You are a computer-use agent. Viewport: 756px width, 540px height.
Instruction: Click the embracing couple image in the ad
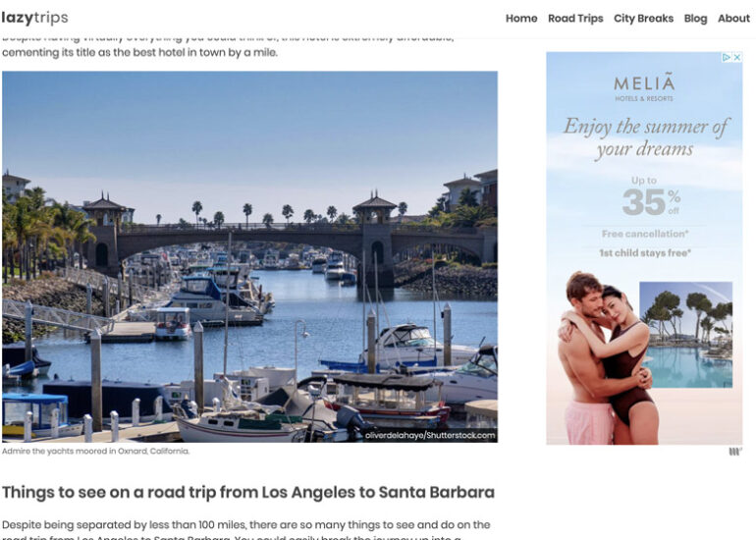point(607,357)
